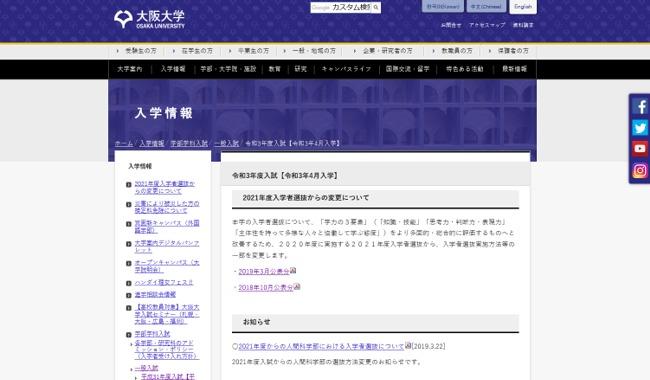Click the PDF icon beside the 2021年度人間科学部 notice link

click(x=407, y=345)
